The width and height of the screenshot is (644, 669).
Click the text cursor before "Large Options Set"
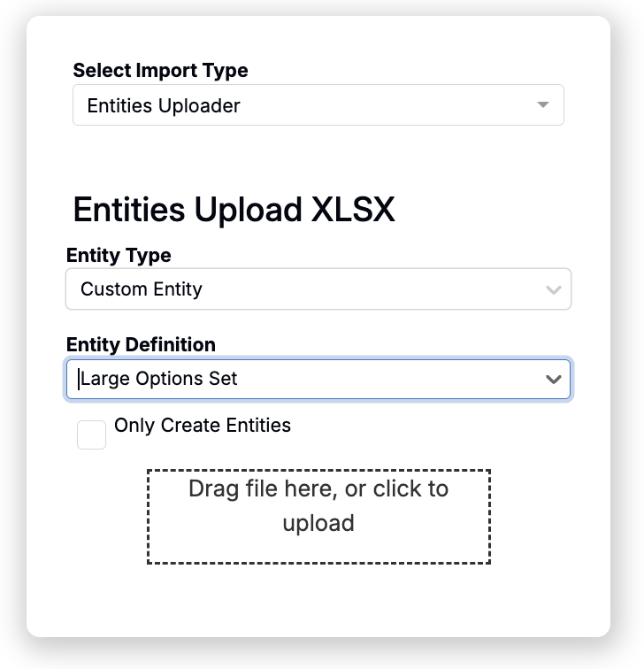tap(80, 379)
